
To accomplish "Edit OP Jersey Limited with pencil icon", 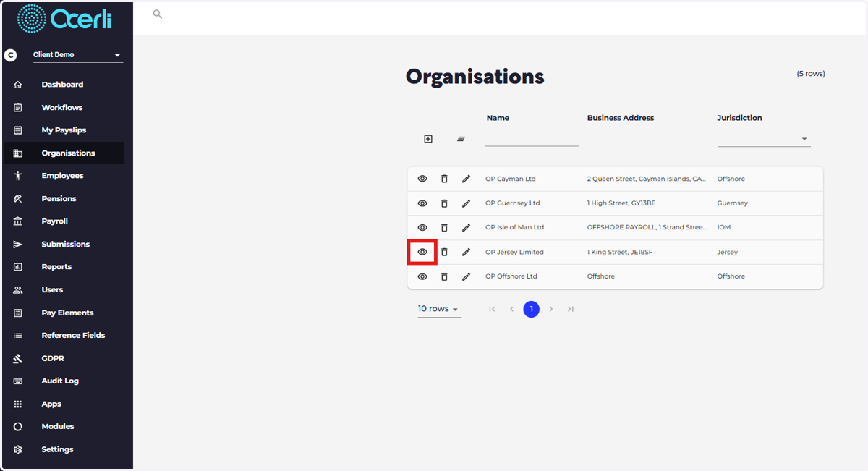I will (466, 252).
